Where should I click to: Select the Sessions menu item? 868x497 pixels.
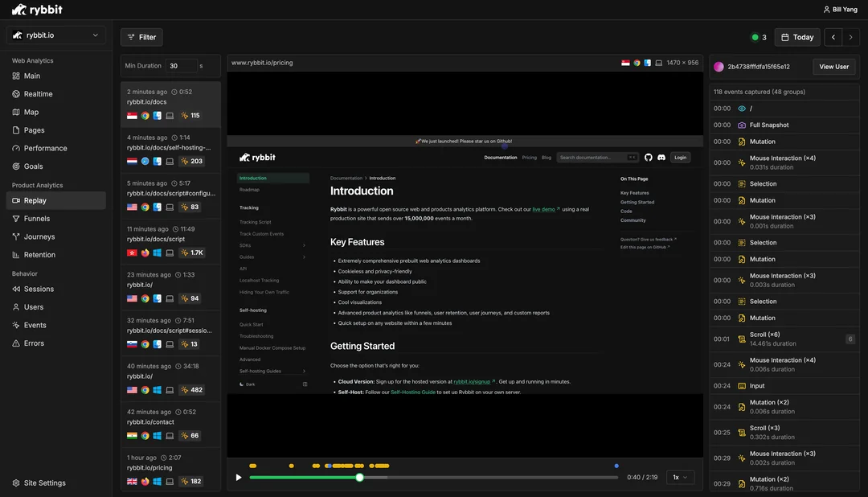point(39,289)
